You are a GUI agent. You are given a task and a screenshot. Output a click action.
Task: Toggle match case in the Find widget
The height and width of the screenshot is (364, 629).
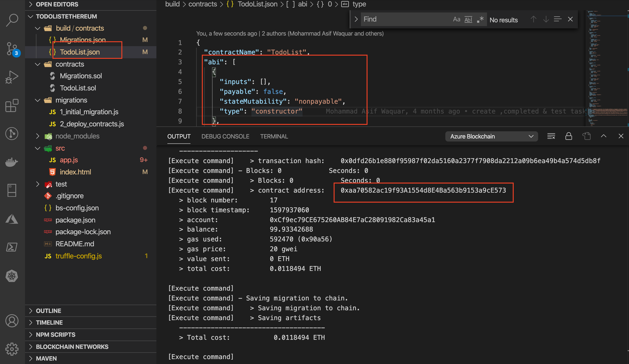457,19
